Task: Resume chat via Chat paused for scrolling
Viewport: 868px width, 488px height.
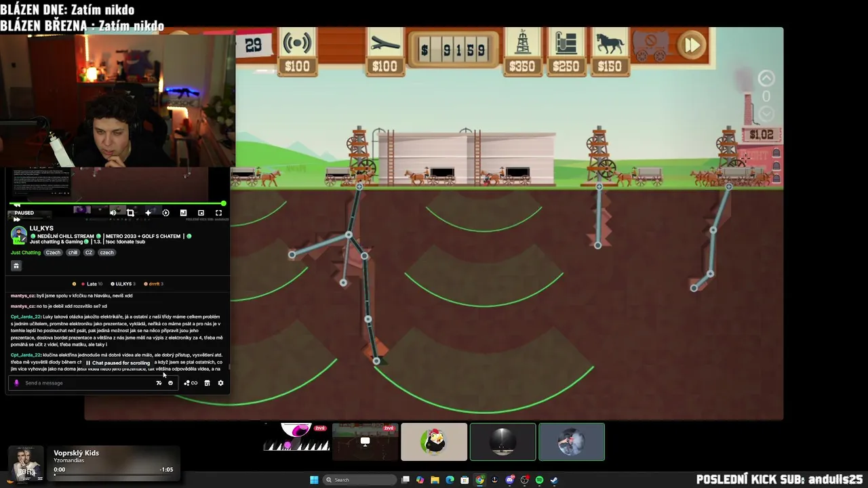Action: click(117, 363)
